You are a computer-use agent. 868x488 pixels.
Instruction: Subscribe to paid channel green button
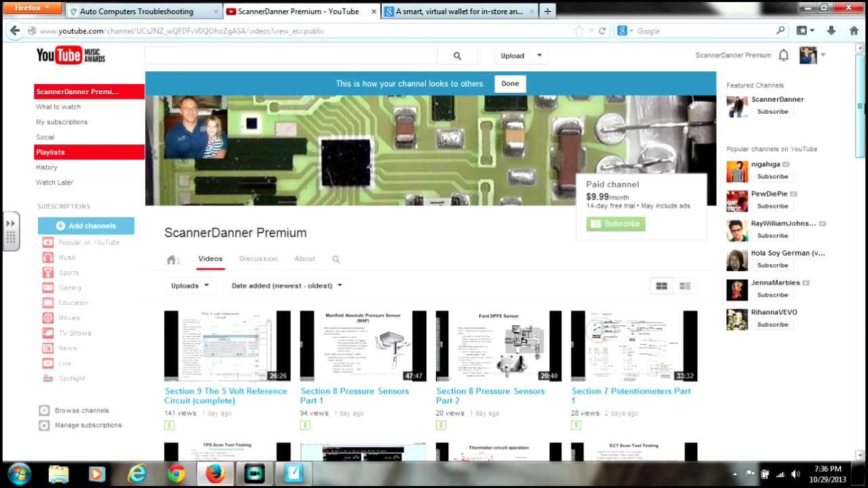click(x=616, y=224)
